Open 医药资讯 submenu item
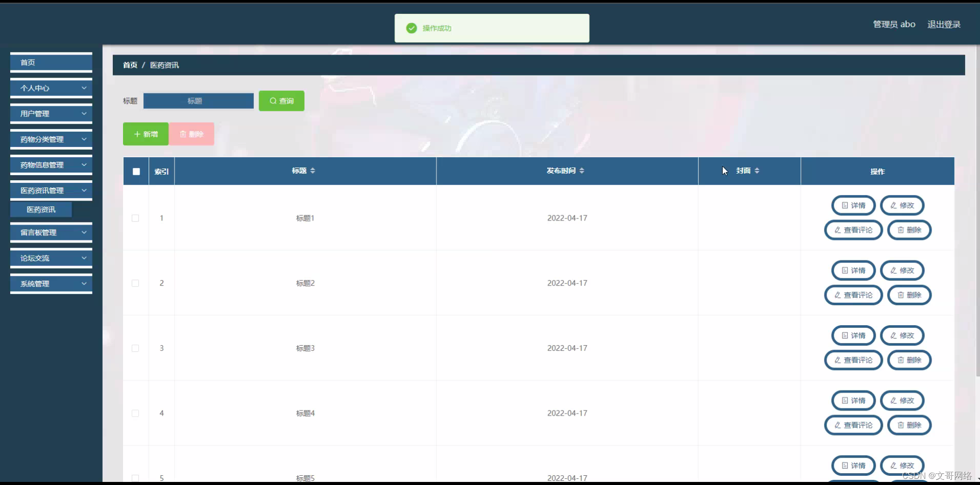The image size is (980, 485). tap(41, 209)
